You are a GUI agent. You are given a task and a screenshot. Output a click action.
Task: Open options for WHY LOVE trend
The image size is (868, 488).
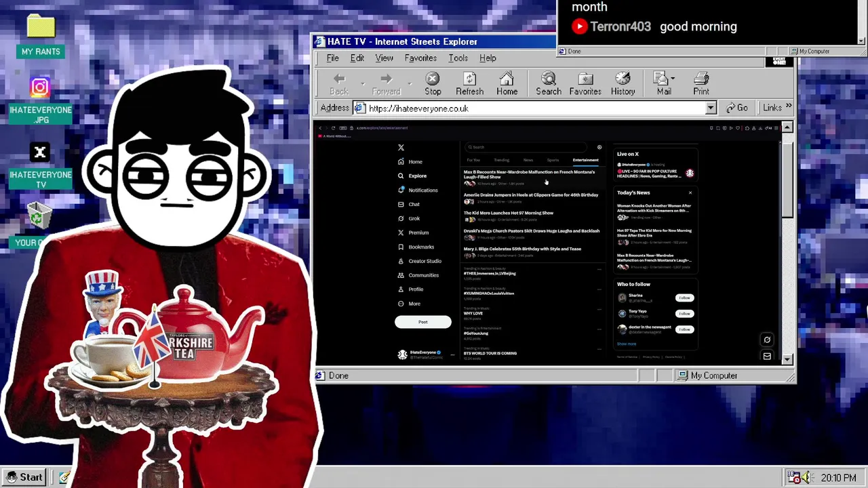[599, 309]
